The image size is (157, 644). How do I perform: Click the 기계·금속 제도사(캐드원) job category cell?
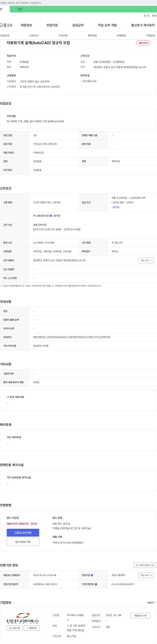45,144
